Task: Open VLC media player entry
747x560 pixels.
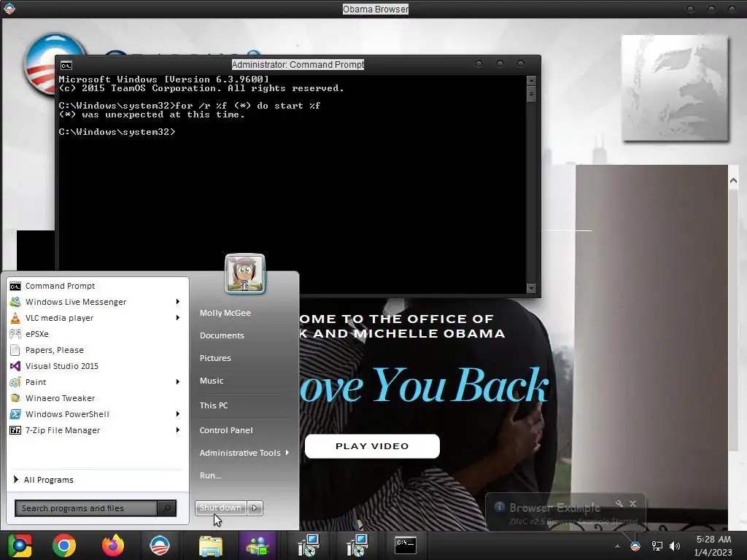Action: tap(98, 318)
